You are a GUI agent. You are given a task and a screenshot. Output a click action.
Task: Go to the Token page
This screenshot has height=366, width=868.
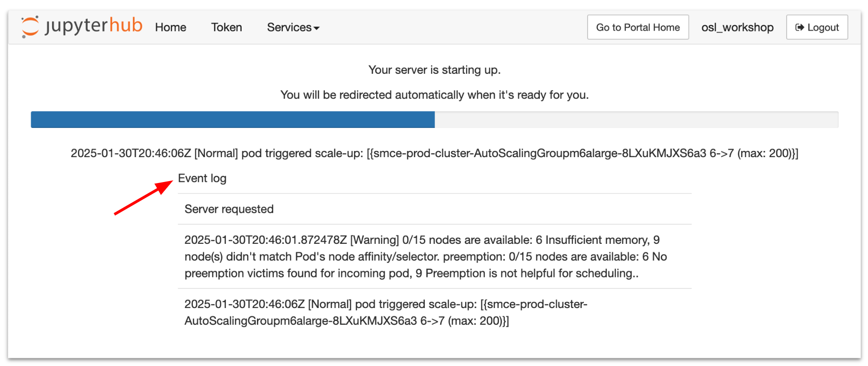point(226,27)
